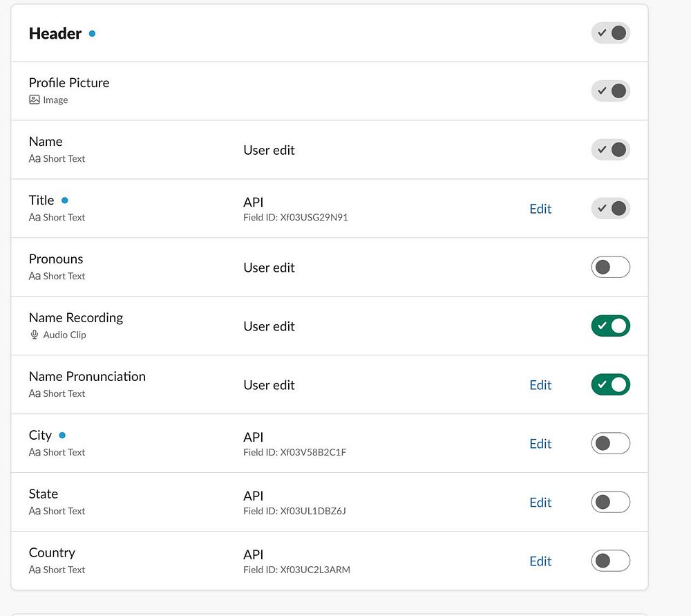Turn off Name Pronunciation toggle

(x=610, y=385)
